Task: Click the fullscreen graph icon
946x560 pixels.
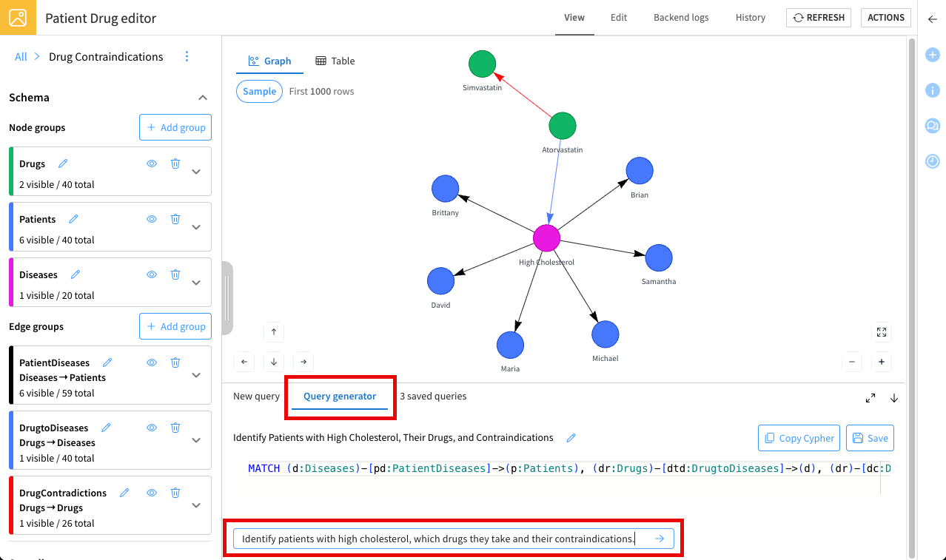Action: point(881,332)
